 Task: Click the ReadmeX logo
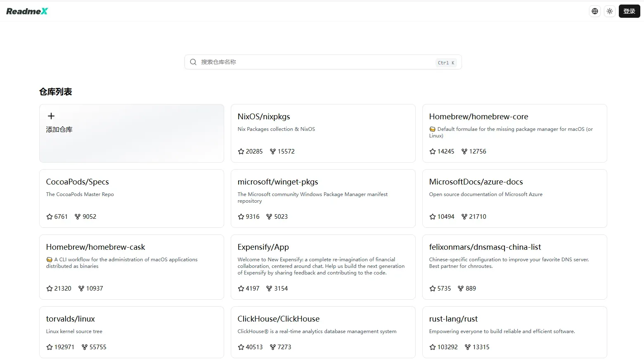point(27,11)
